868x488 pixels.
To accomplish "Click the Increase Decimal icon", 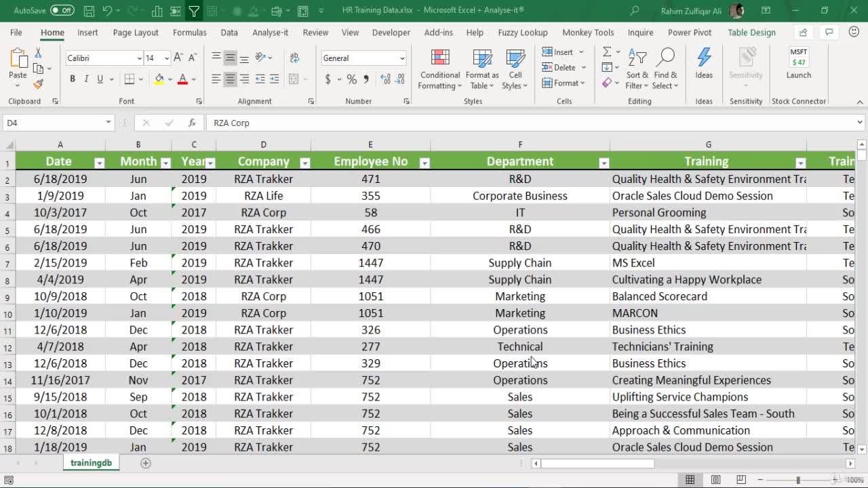I will tap(386, 79).
